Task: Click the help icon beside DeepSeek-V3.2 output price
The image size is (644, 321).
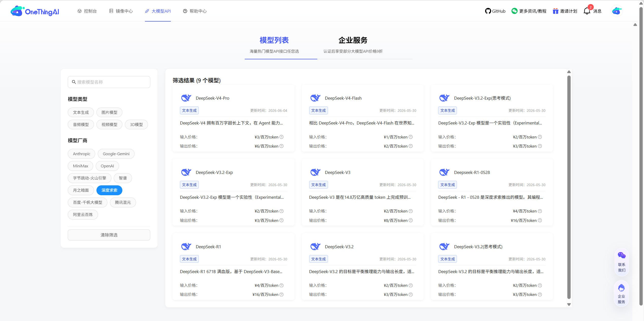Action: coord(411,294)
